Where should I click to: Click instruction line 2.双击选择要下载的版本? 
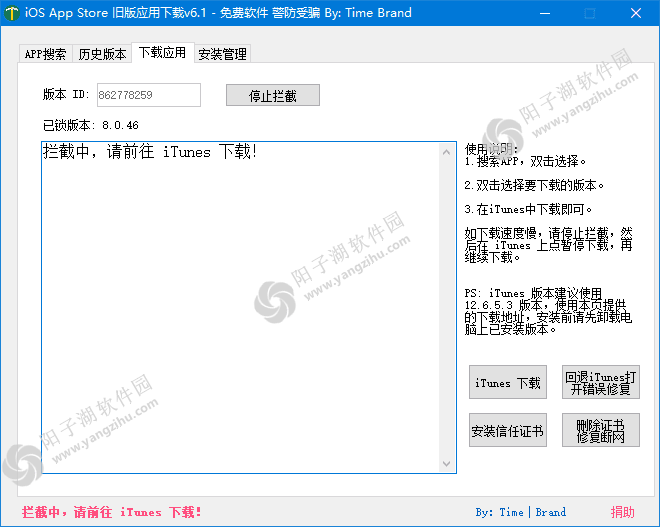click(x=534, y=185)
